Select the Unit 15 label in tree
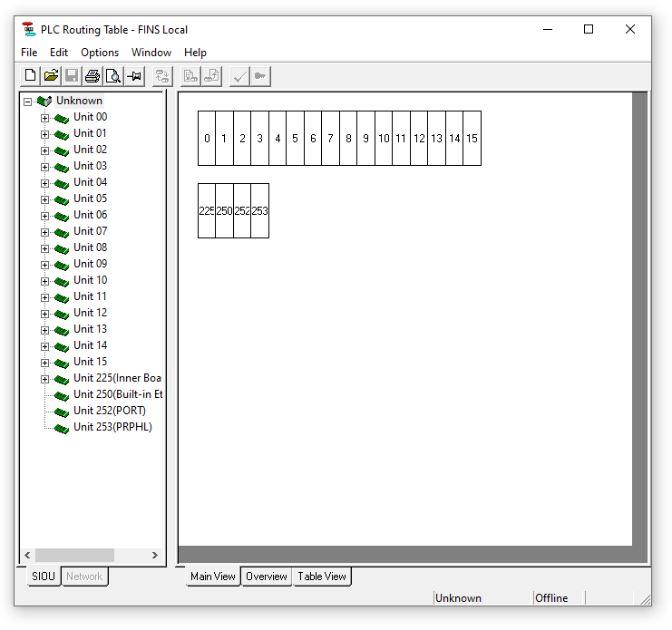This screenshot has height=630, width=672. pos(90,362)
